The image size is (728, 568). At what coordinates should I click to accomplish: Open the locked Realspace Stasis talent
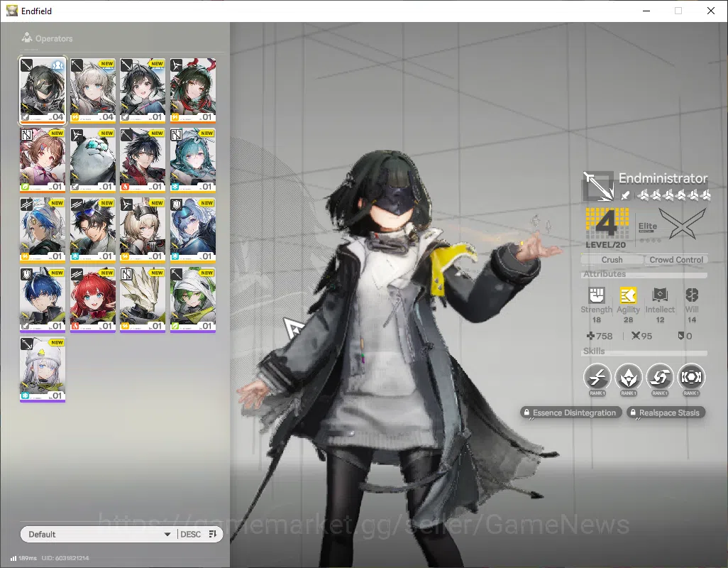click(666, 413)
